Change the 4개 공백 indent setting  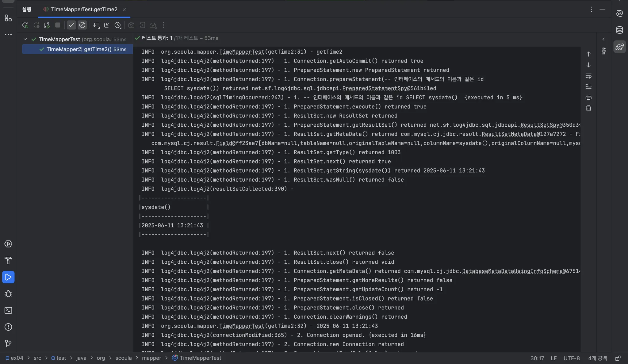click(597, 358)
